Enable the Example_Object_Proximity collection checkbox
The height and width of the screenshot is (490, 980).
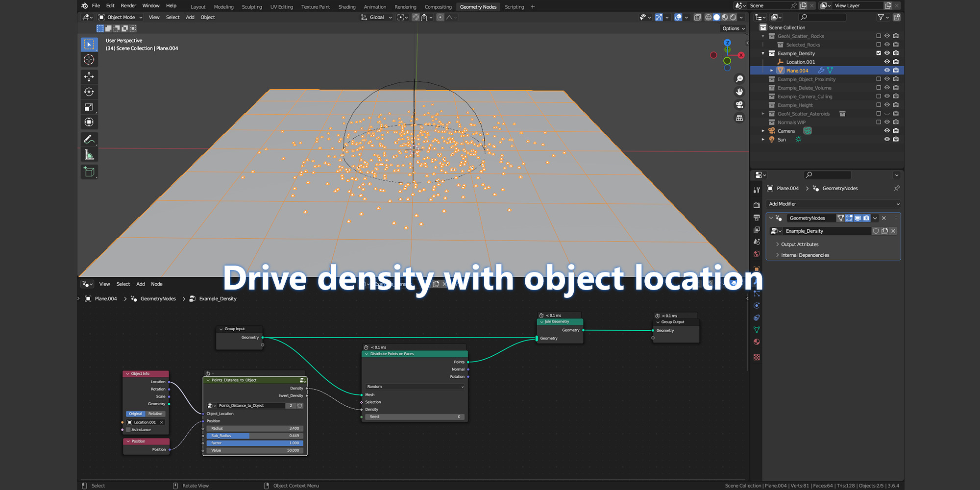click(x=879, y=79)
